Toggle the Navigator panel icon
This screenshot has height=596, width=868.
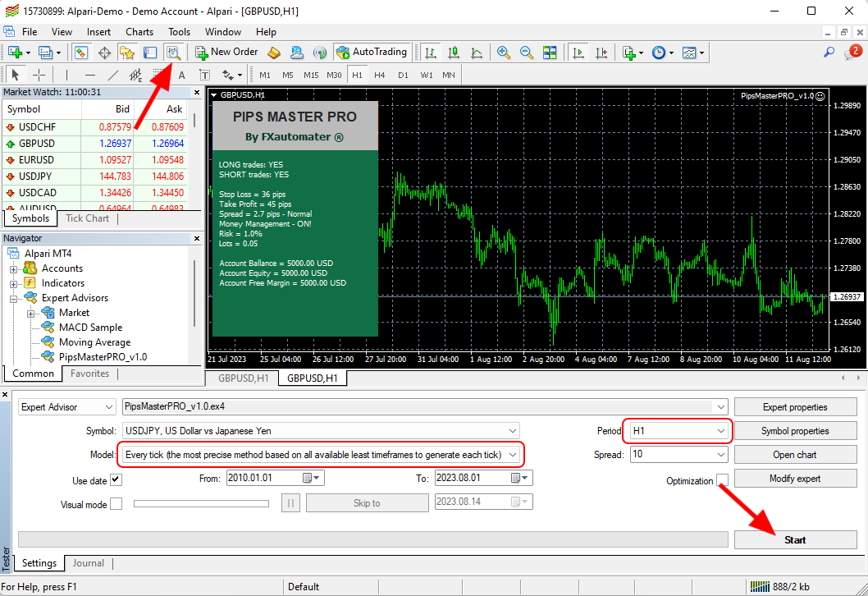[127, 53]
